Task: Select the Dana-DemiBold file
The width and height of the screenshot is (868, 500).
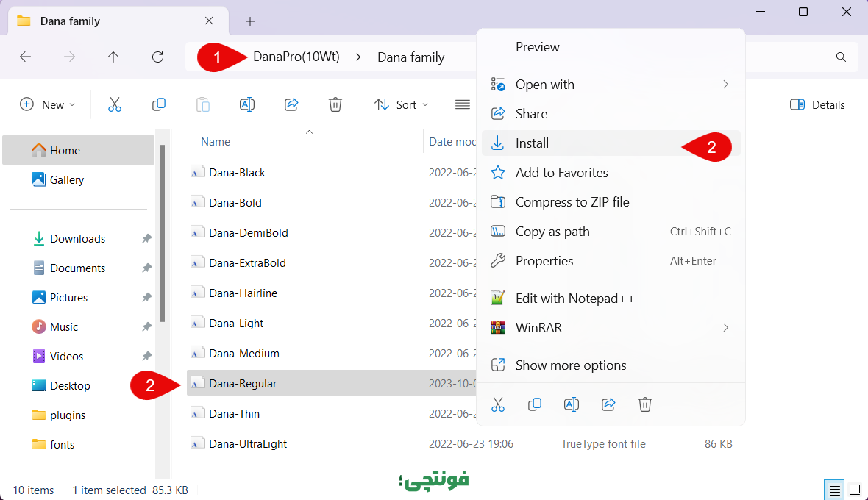Action: pos(249,232)
